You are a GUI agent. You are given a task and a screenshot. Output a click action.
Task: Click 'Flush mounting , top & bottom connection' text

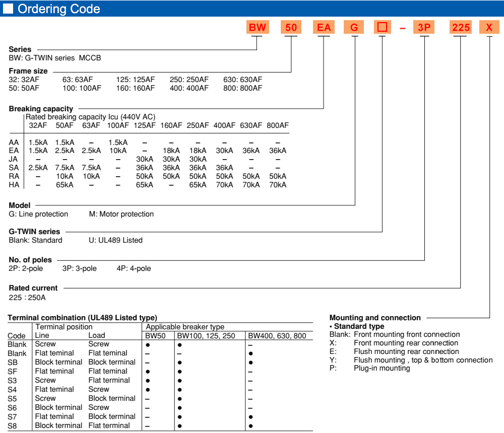[423, 360]
